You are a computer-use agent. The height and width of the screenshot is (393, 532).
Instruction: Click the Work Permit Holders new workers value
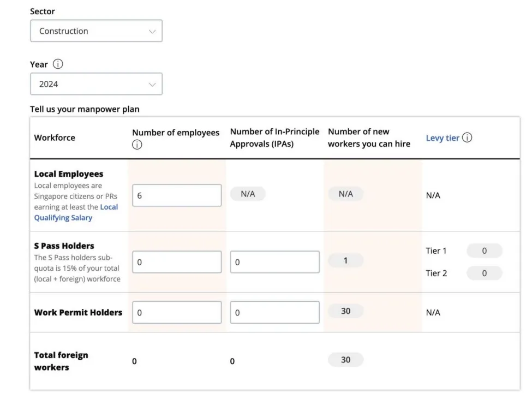(x=345, y=311)
